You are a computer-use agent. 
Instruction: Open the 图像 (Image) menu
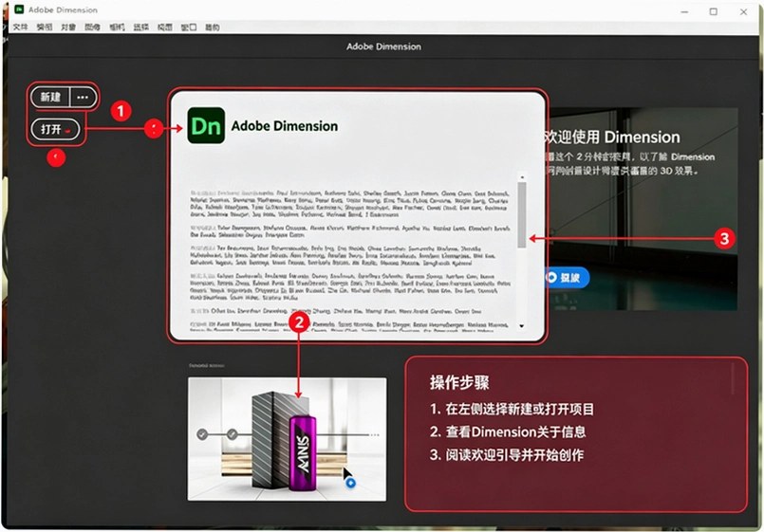[x=93, y=28]
